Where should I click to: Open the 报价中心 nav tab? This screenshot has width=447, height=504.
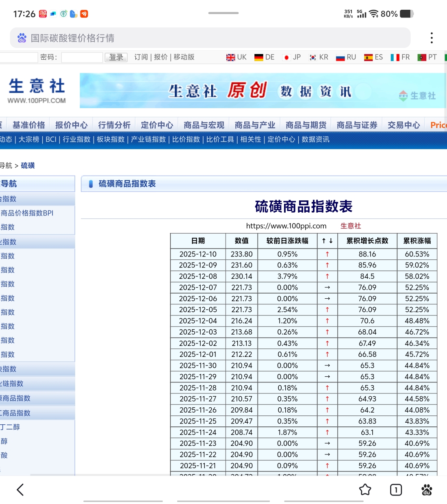[71, 125]
